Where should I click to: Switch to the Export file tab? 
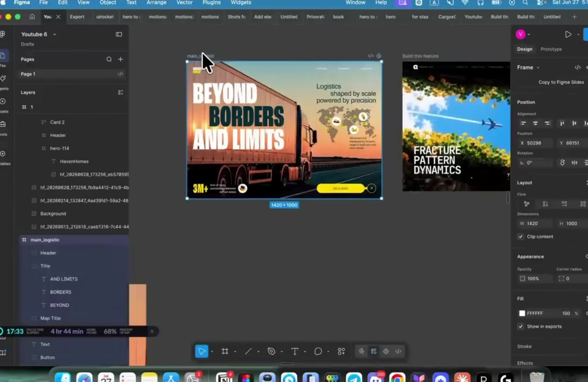pos(77,17)
